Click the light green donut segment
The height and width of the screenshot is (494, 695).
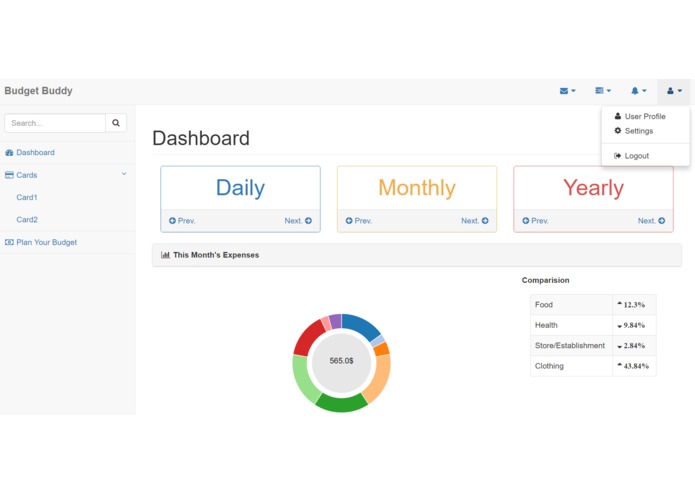[x=304, y=379]
